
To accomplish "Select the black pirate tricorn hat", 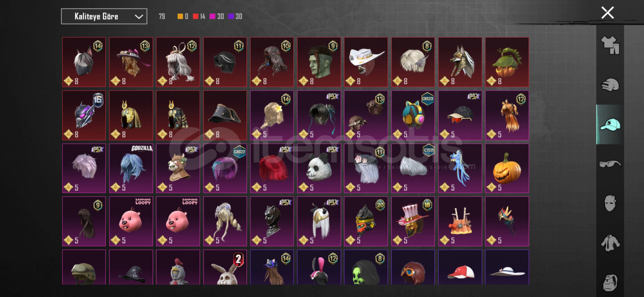I will coord(225,115).
